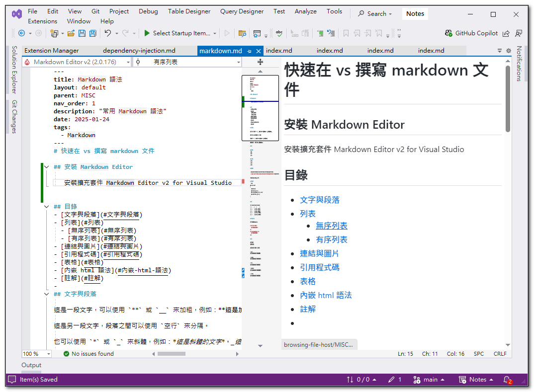
Task: Click the Share/Live Share icon beside Copilot
Action: pos(506,33)
